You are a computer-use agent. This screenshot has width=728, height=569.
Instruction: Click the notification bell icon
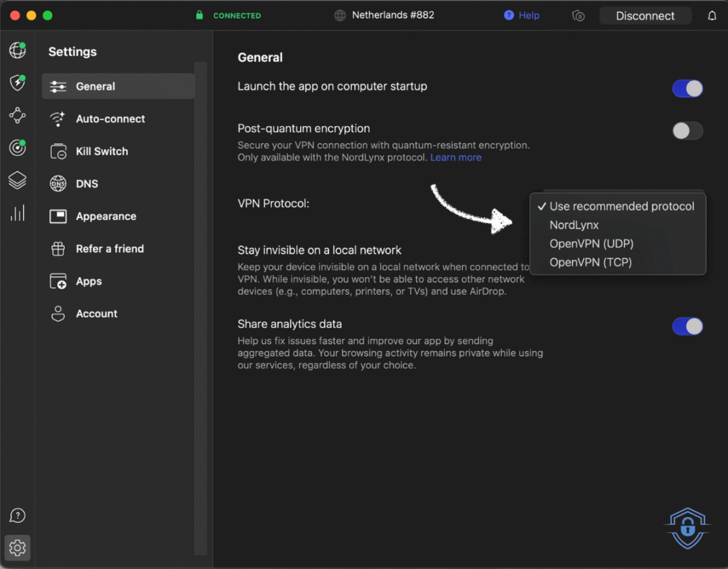(712, 16)
